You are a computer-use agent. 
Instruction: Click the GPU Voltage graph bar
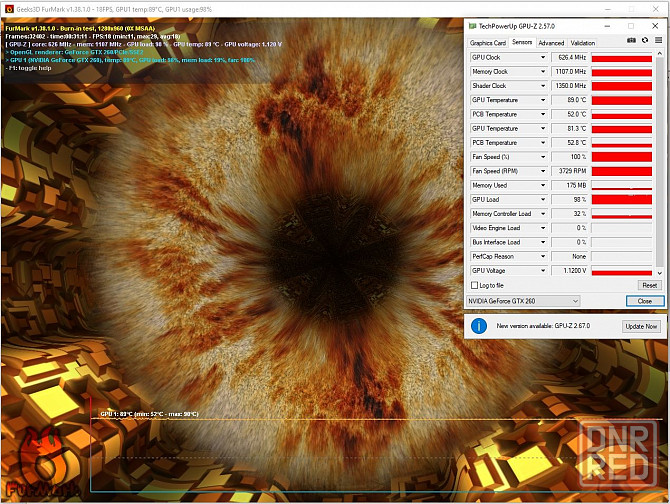click(x=622, y=271)
